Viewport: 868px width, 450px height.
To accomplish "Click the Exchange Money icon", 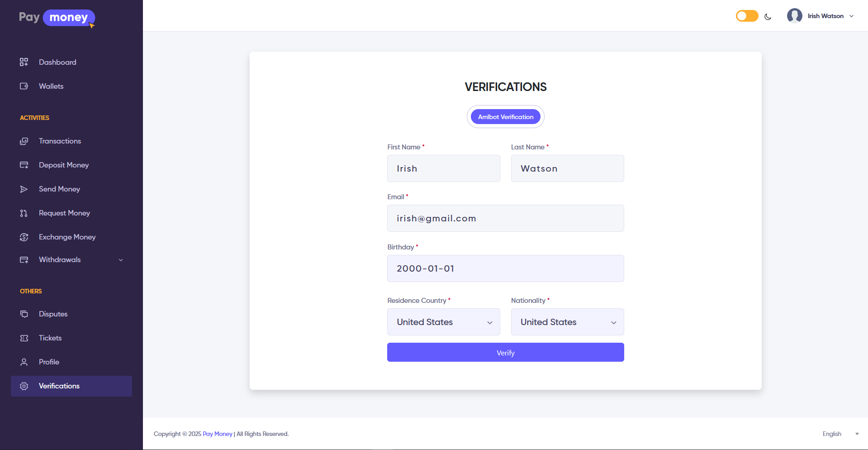I will [x=24, y=237].
